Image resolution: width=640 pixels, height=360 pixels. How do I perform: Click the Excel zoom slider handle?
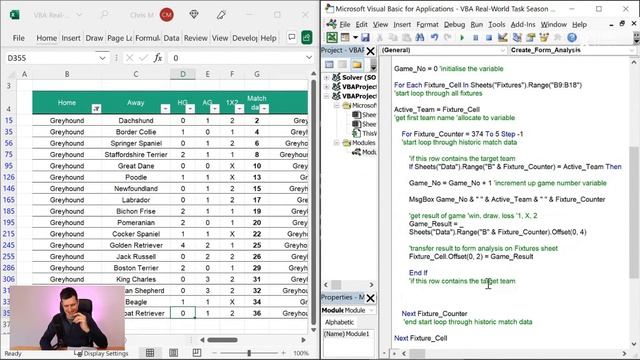pos(249,353)
